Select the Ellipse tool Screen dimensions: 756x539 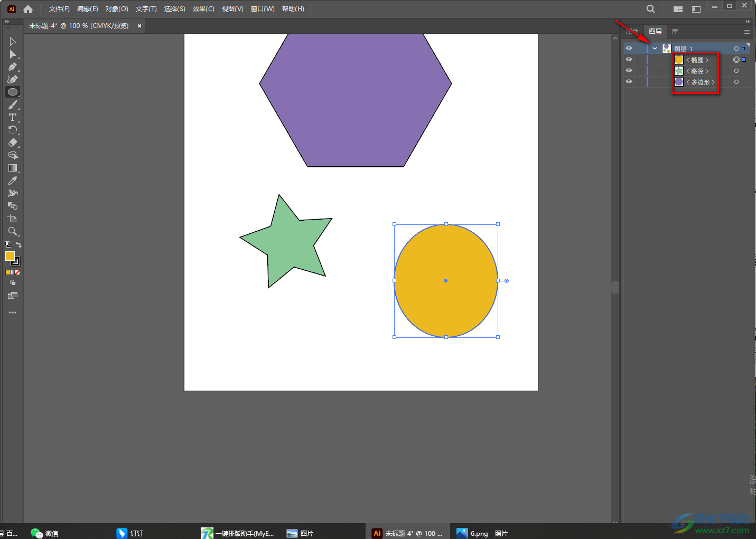coord(13,92)
